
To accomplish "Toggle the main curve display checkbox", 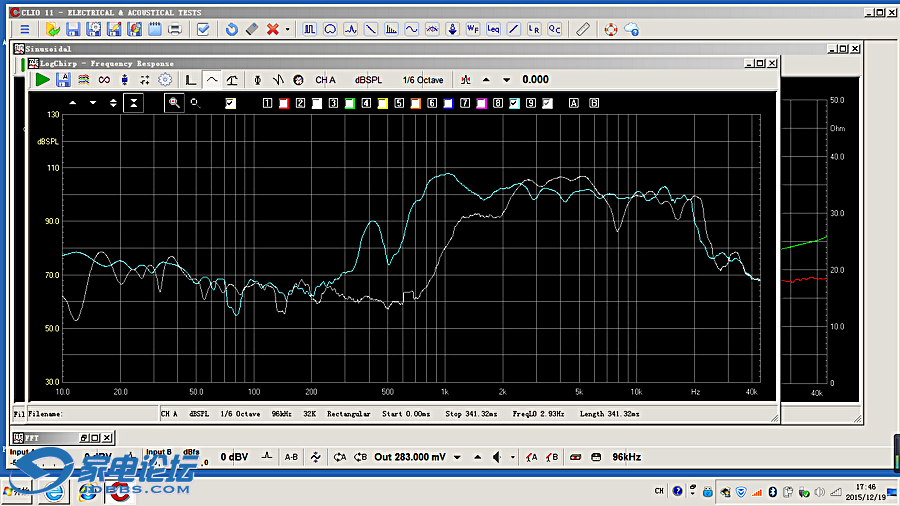I will (x=230, y=103).
